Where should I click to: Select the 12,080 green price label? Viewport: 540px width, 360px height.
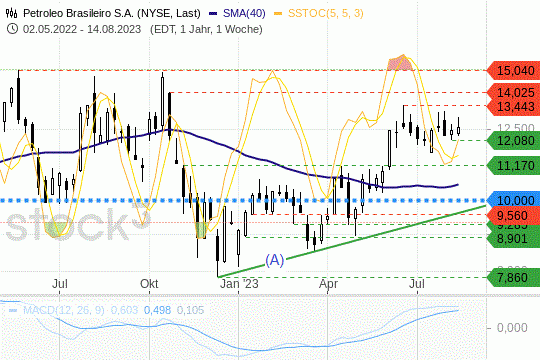(514, 141)
